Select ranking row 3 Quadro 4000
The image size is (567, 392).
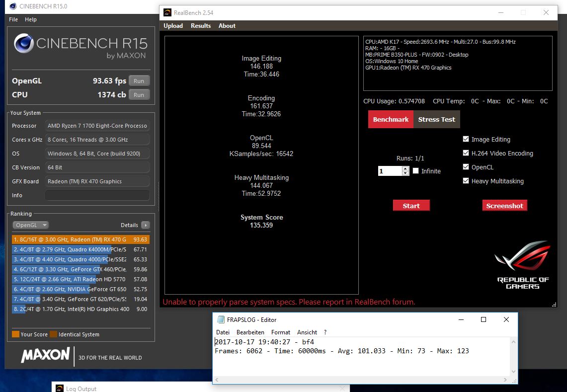point(81,259)
